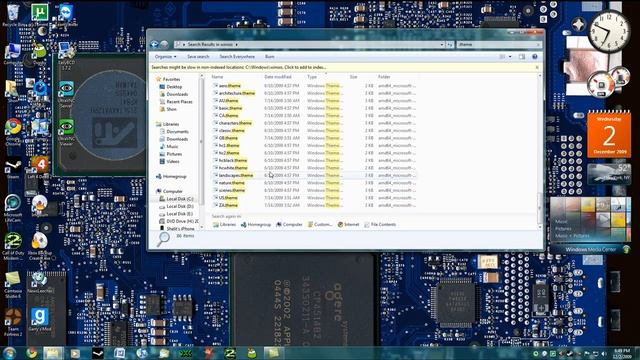This screenshot has height=360, width=640.
Task: Sort by the Date modified column header
Action: click(278, 77)
